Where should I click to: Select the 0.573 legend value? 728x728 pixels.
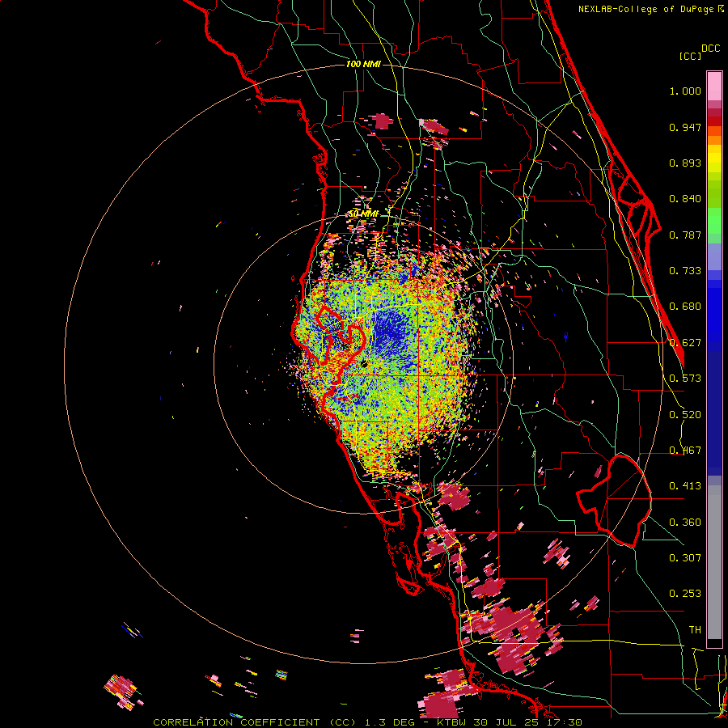685,379
